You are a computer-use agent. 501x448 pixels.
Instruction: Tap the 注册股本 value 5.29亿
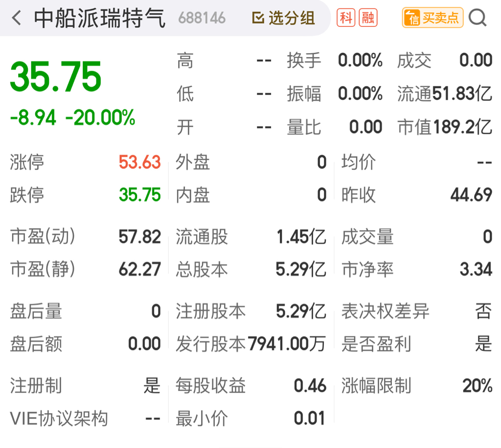pos(301,312)
